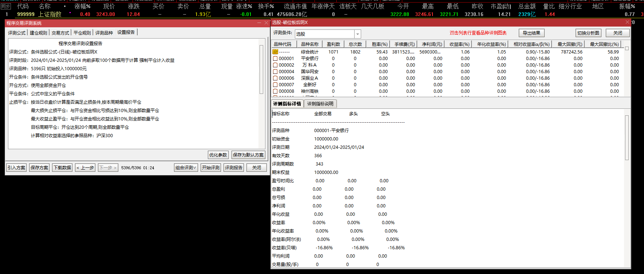Start evaluation with 开始评测 button

[x=211, y=168]
